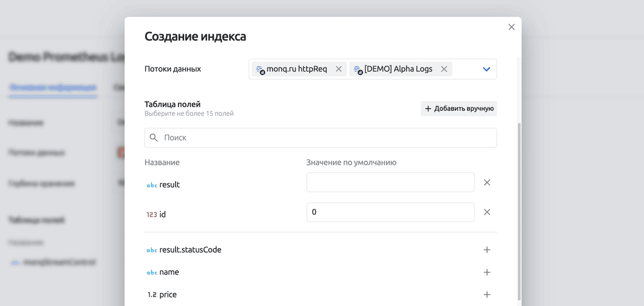Select the price field label

click(x=168, y=295)
